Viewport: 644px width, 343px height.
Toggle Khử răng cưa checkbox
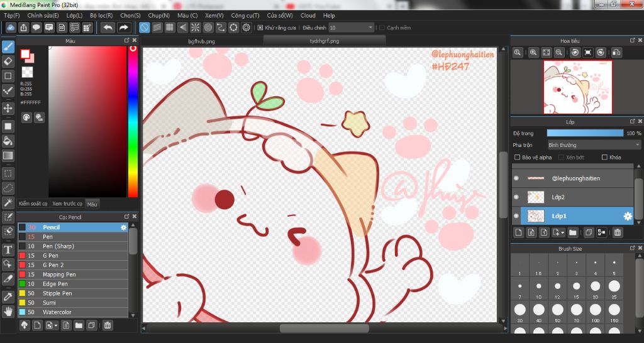pos(260,28)
